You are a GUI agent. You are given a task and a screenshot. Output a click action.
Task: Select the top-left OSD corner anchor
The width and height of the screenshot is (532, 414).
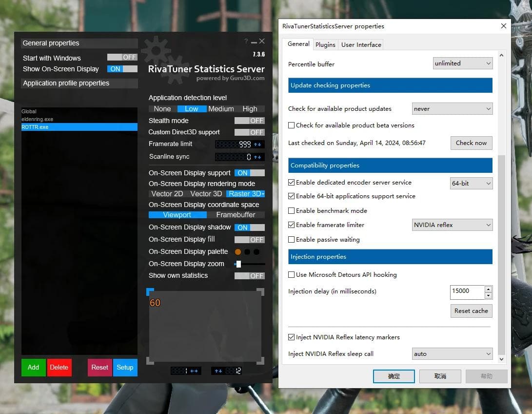coord(150,292)
